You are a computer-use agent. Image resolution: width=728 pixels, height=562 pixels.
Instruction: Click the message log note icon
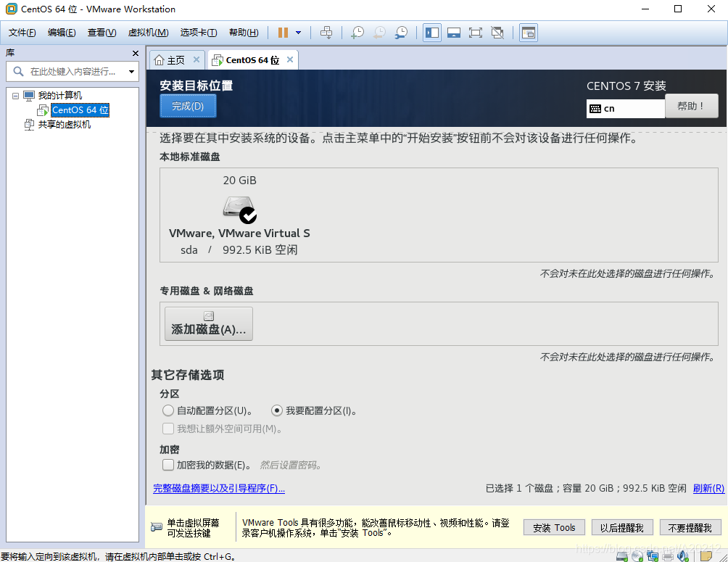point(706,556)
